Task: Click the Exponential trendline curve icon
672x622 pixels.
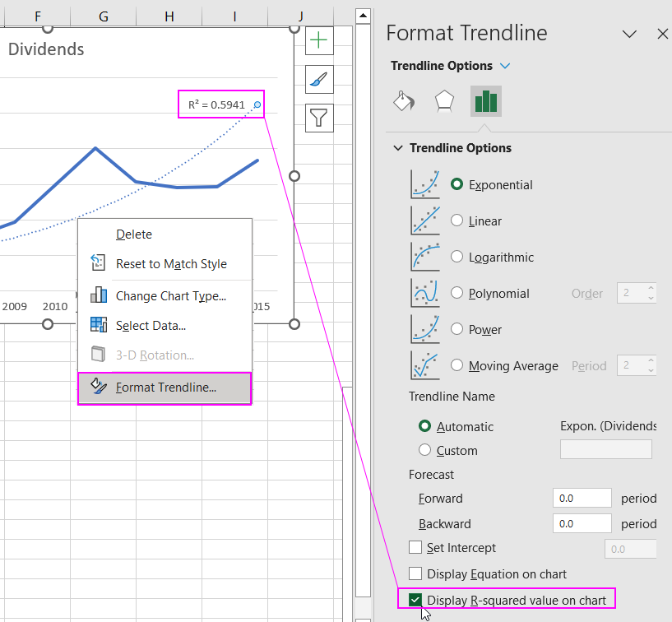Action: click(x=425, y=184)
